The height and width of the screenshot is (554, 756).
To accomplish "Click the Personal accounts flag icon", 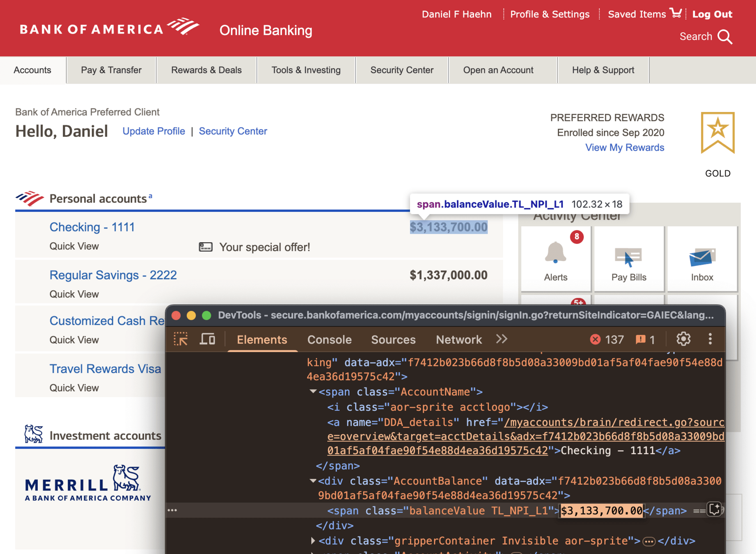I will (30, 199).
